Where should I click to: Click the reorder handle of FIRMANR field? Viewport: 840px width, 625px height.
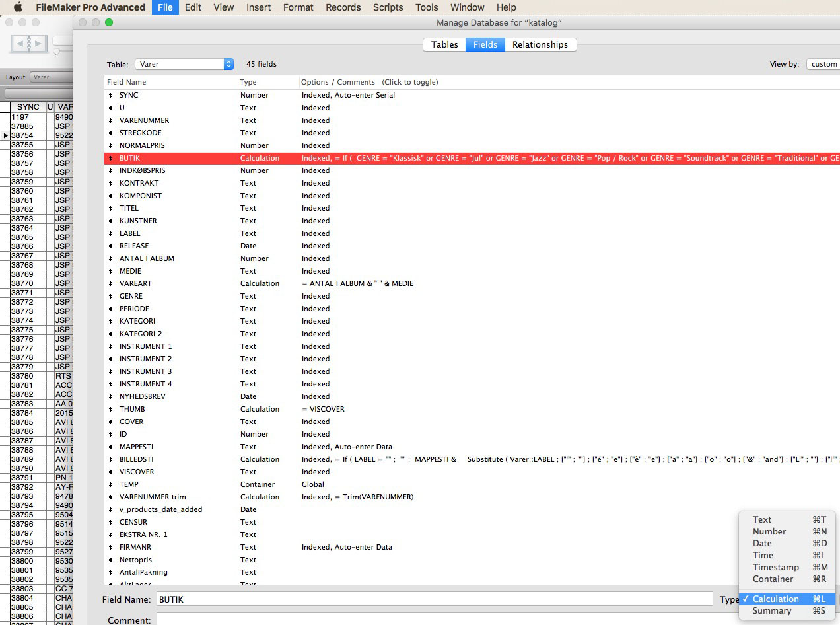(111, 547)
